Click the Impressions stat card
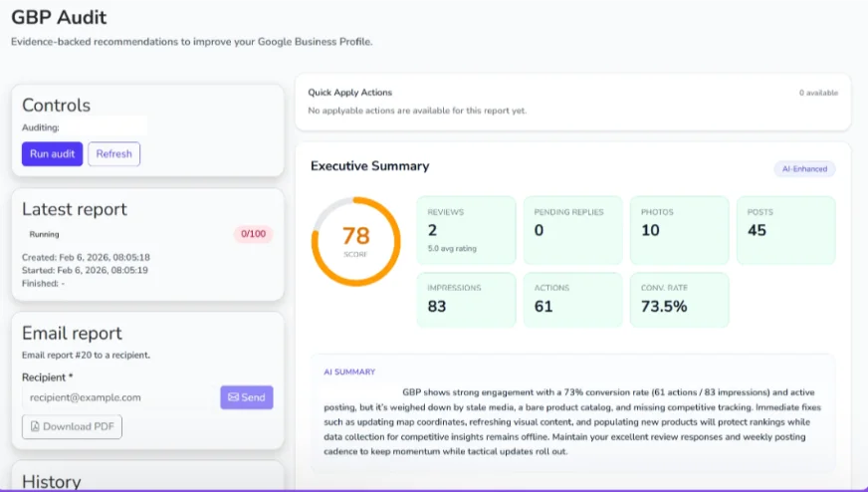868x492 pixels. tap(466, 300)
